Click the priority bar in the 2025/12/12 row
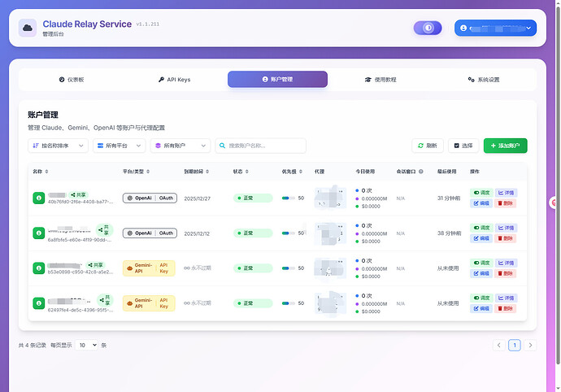Screen dimensions: 561x392 coord(289,233)
